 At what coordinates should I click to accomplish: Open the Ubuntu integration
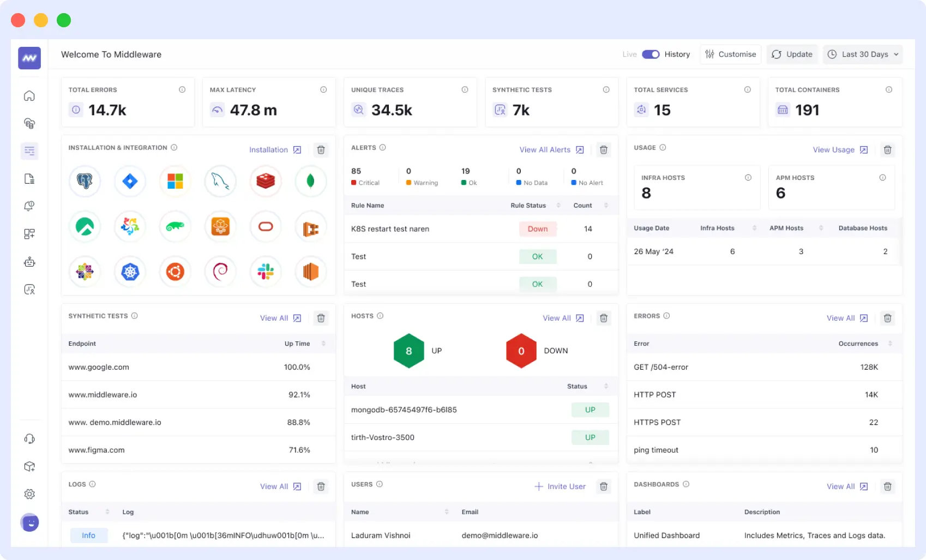tap(175, 272)
